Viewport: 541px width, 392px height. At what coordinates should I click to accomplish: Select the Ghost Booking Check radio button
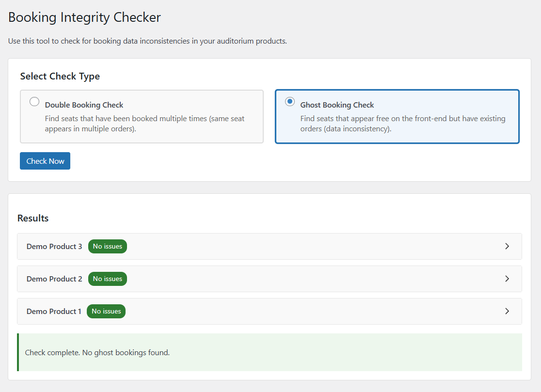coord(290,102)
